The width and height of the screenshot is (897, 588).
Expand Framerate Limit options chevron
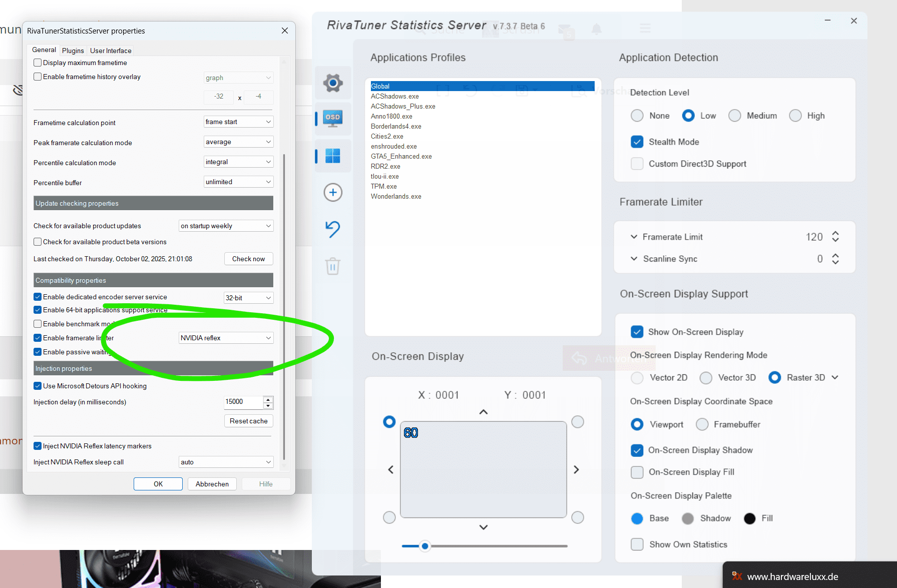click(x=634, y=237)
